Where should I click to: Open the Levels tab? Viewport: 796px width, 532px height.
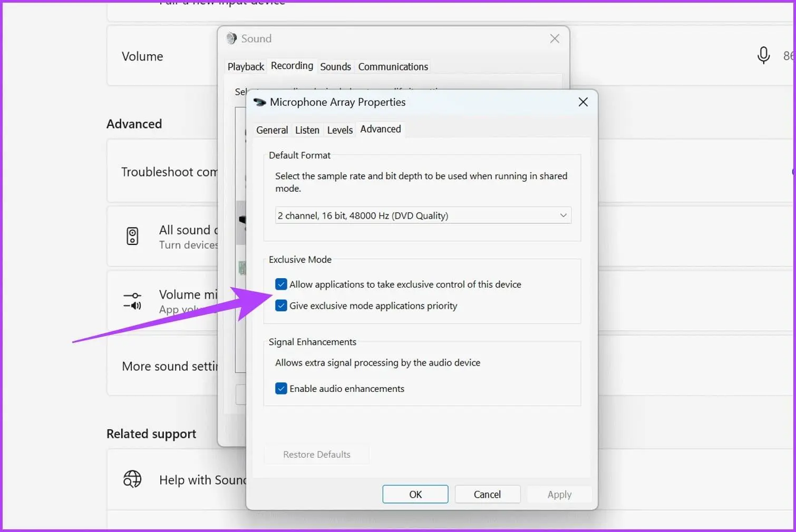tap(340, 130)
